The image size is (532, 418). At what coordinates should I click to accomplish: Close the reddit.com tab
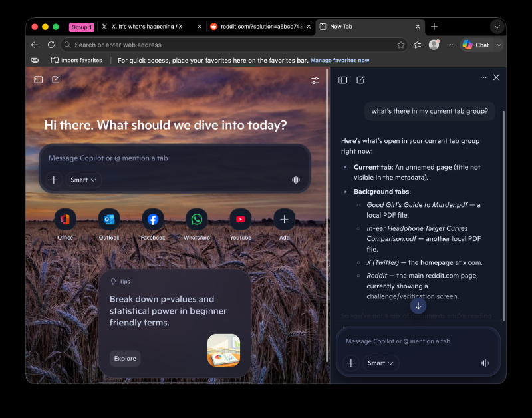[x=309, y=27]
